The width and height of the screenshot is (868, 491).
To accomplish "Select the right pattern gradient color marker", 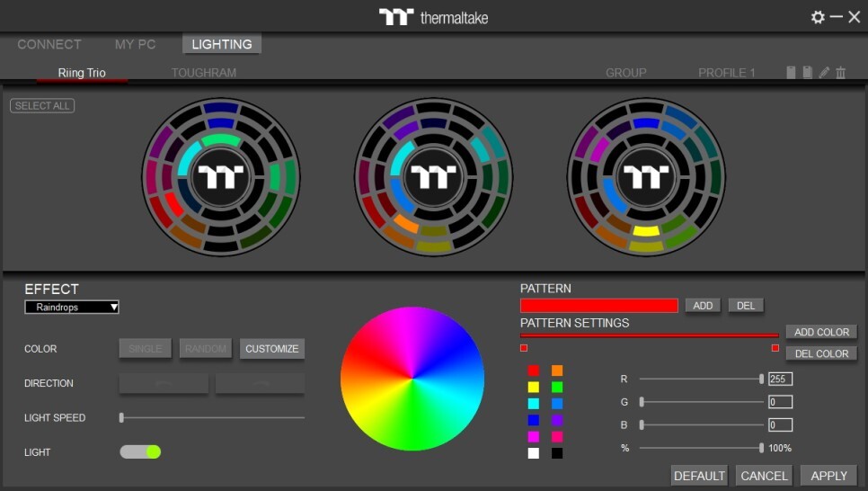I will coord(775,348).
